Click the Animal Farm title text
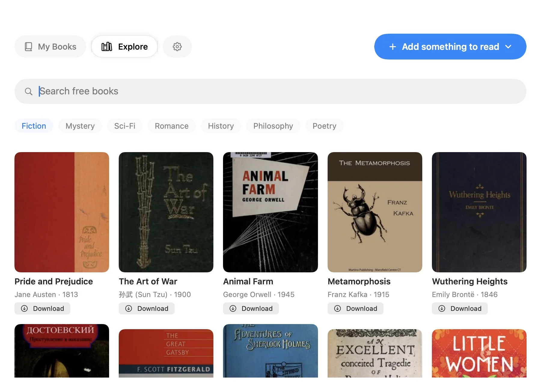This screenshot has height=392, width=541. [x=248, y=281]
